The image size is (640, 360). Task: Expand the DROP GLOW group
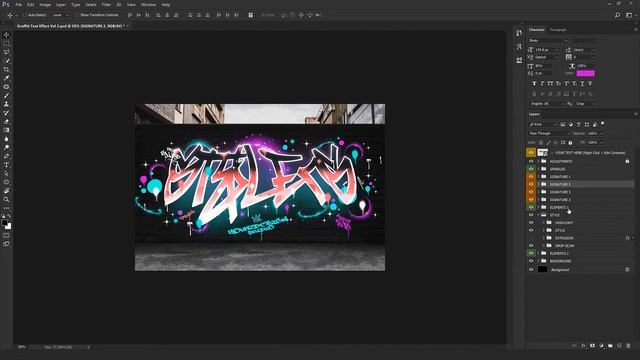[544, 246]
